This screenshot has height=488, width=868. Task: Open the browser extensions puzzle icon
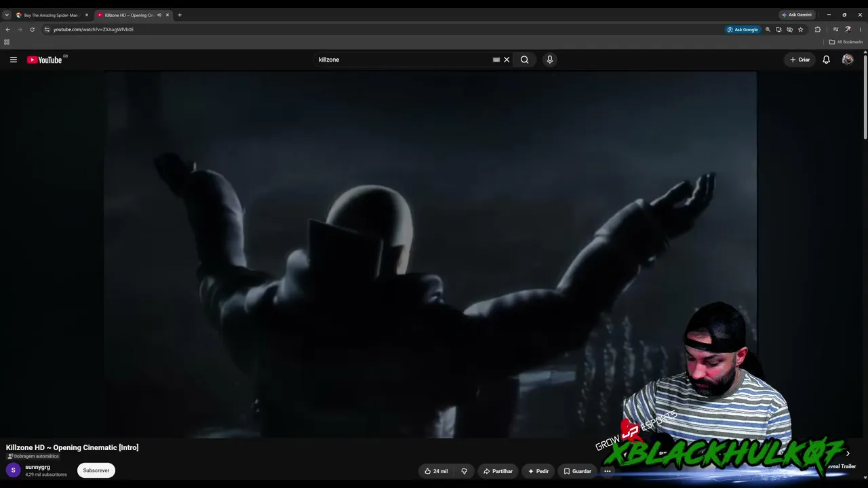pos(817,30)
